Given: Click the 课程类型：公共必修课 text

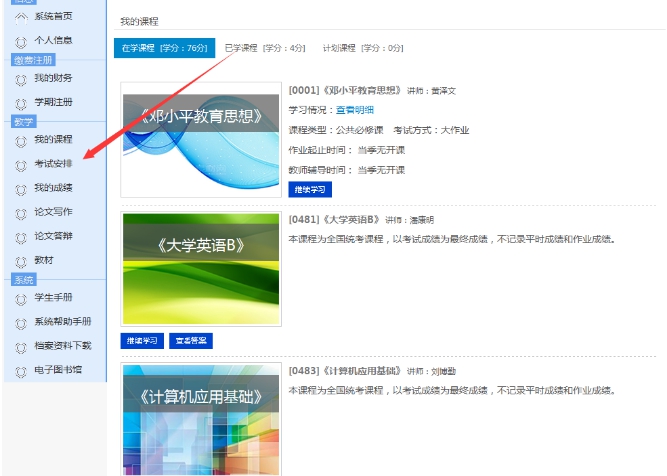Looking at the screenshot, I should point(336,130).
